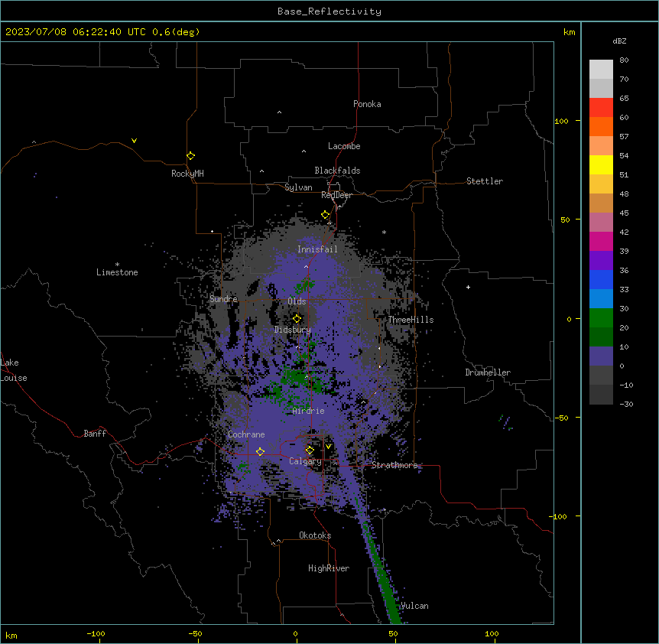The height and width of the screenshot is (644, 659).
Task: Click the asterisk marker east of RedDeer
Action: click(384, 233)
